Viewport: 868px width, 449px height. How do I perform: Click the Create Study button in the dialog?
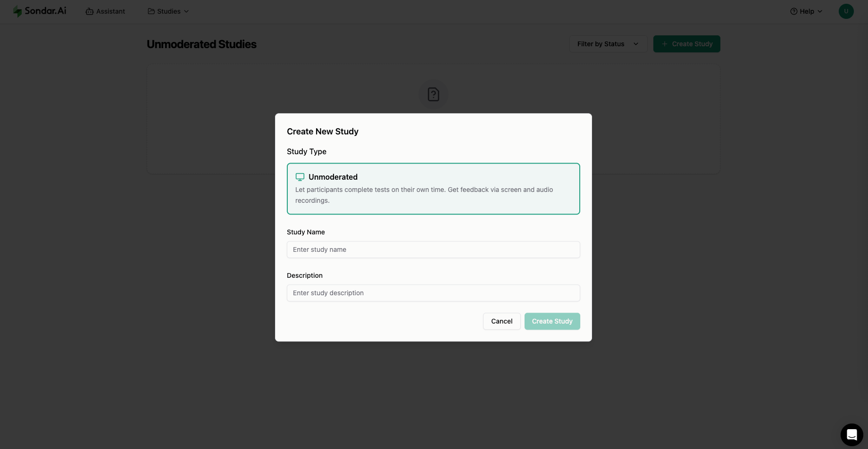coord(552,321)
